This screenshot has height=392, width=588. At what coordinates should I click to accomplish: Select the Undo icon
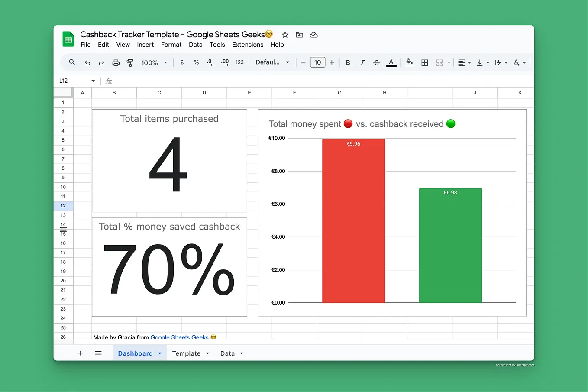87,62
